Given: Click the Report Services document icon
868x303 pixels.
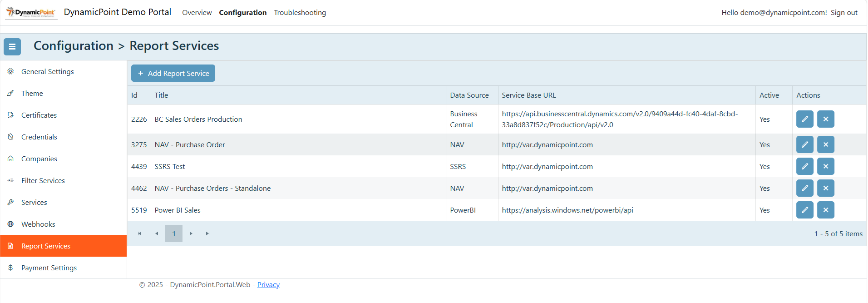Looking at the screenshot, I should tap(10, 246).
